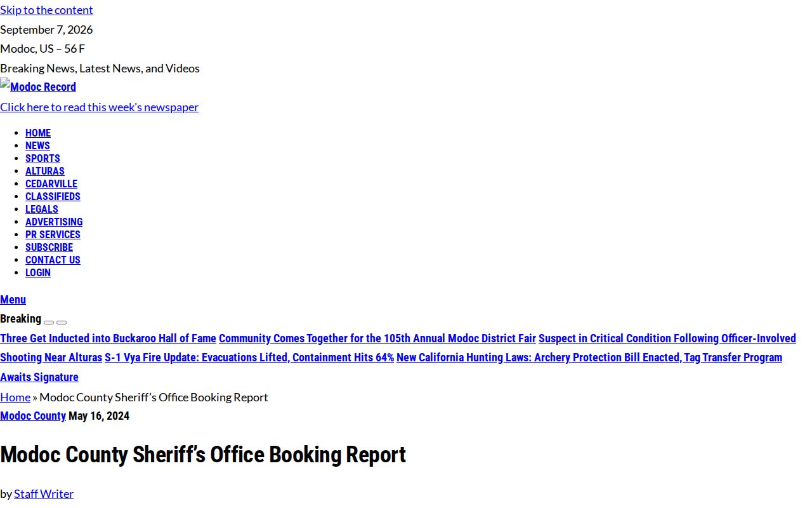Click the second small button beside Breaking

62,322
